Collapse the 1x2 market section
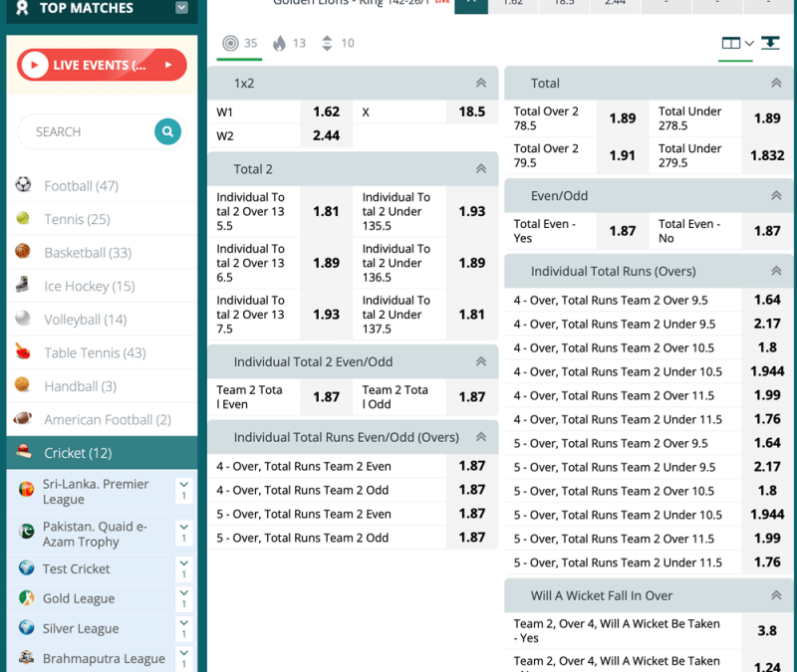The image size is (797, 672). tap(481, 83)
